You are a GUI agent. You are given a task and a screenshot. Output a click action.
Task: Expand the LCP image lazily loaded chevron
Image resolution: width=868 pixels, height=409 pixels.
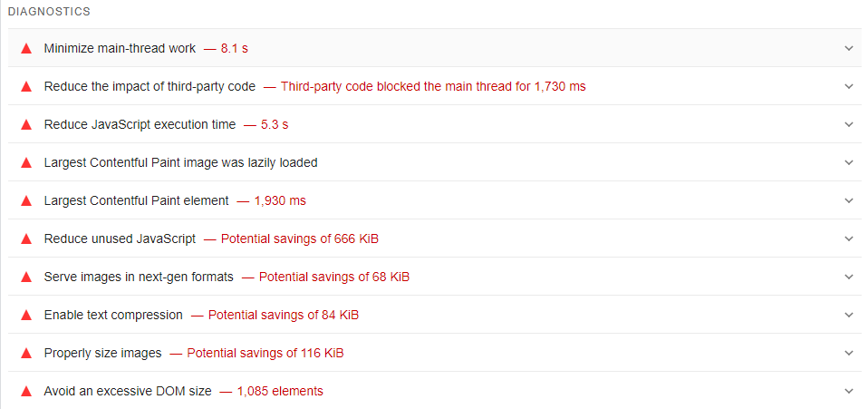coord(848,162)
